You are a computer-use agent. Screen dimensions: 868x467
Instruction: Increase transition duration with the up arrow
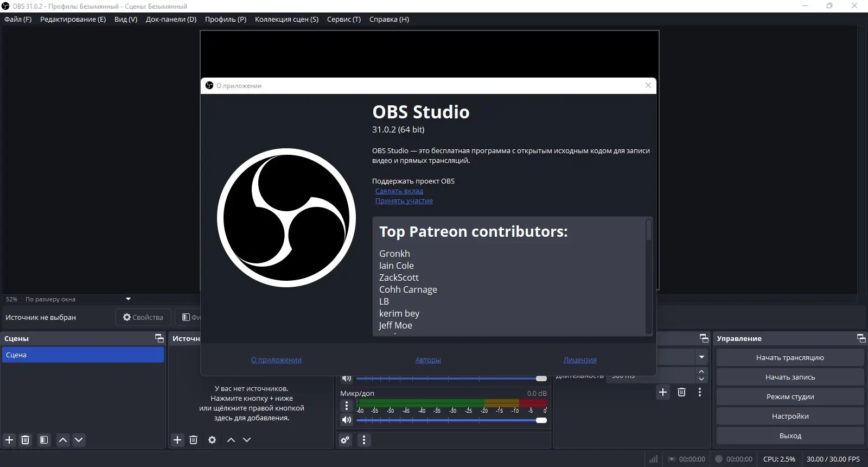[x=701, y=371]
